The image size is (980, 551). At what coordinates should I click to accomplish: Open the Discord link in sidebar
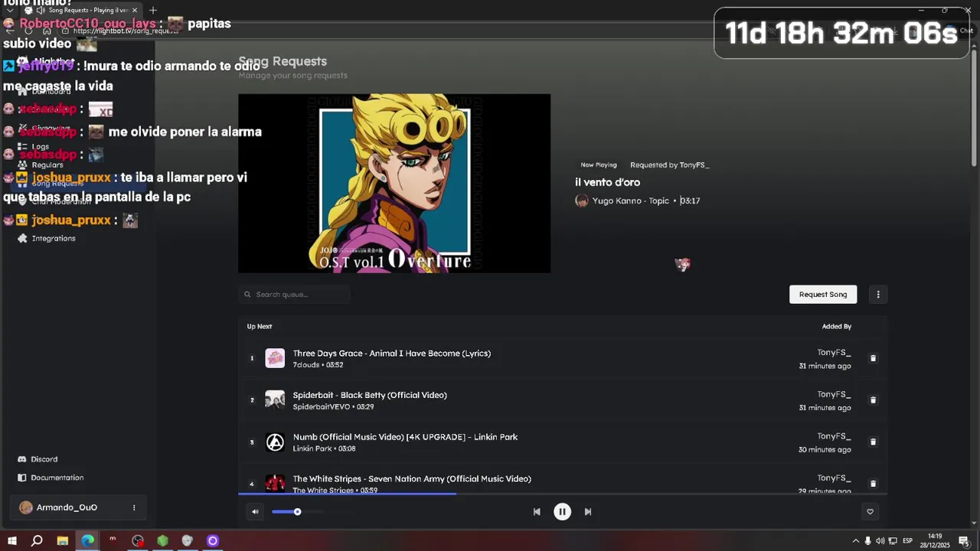pos(44,459)
